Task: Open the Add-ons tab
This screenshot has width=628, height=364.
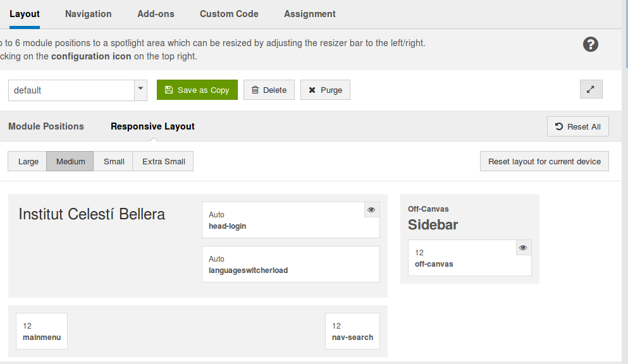Action: click(x=156, y=14)
